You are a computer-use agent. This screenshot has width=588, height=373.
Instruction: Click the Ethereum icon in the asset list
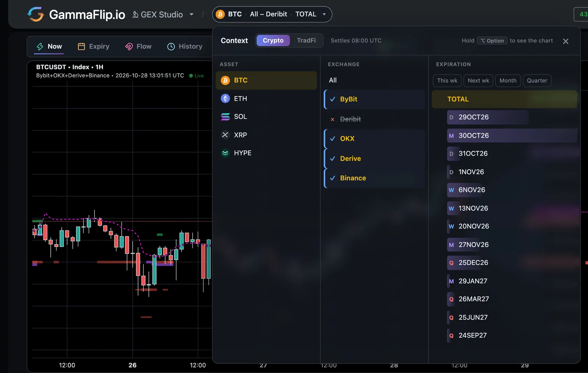(225, 98)
